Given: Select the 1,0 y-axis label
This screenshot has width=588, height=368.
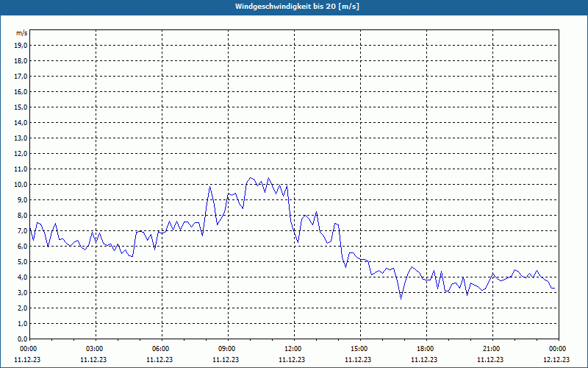Looking at the screenshot, I should (x=22, y=323).
